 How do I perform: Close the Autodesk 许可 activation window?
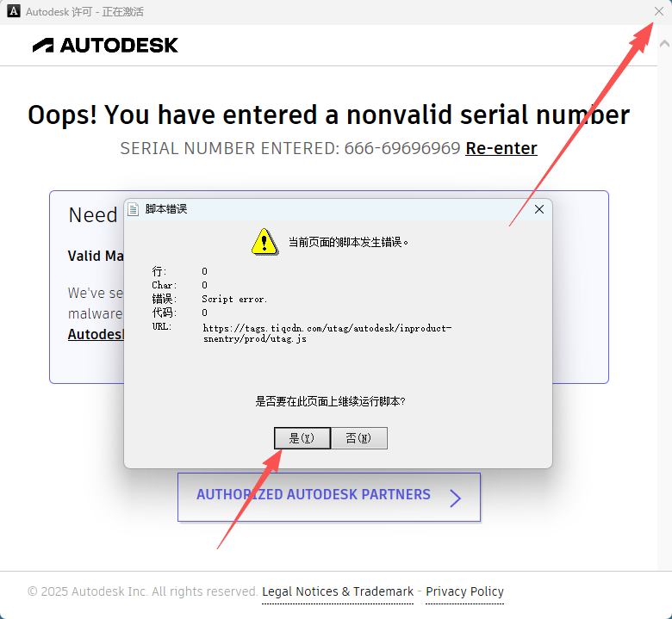click(x=659, y=11)
